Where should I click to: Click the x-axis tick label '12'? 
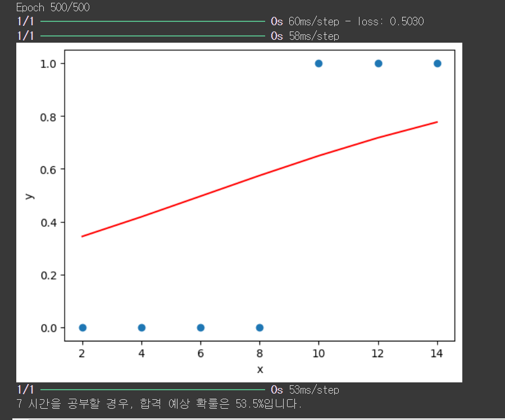coord(378,353)
